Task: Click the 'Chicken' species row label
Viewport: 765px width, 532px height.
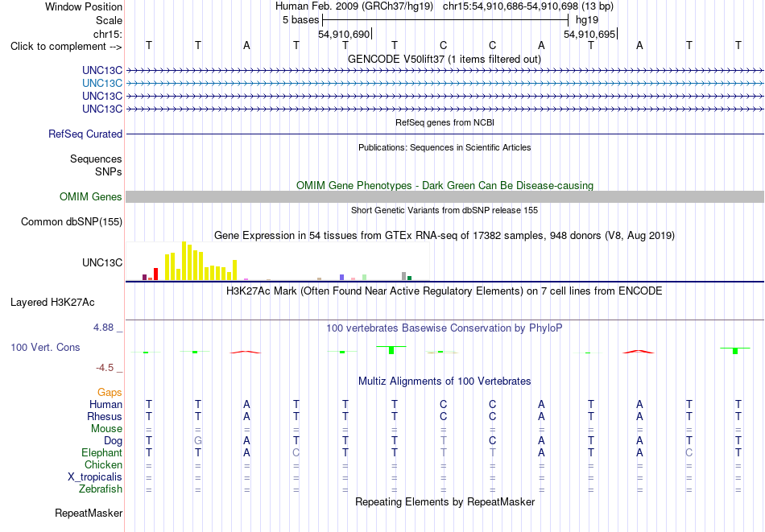Action: pos(103,464)
